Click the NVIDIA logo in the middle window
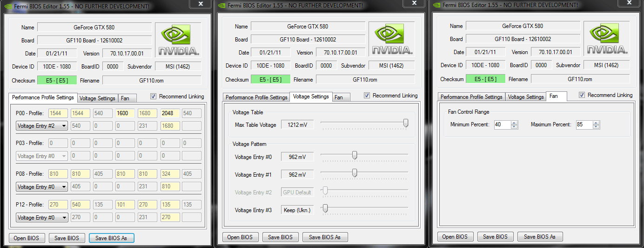The height and width of the screenshot is (248, 644). [x=392, y=39]
